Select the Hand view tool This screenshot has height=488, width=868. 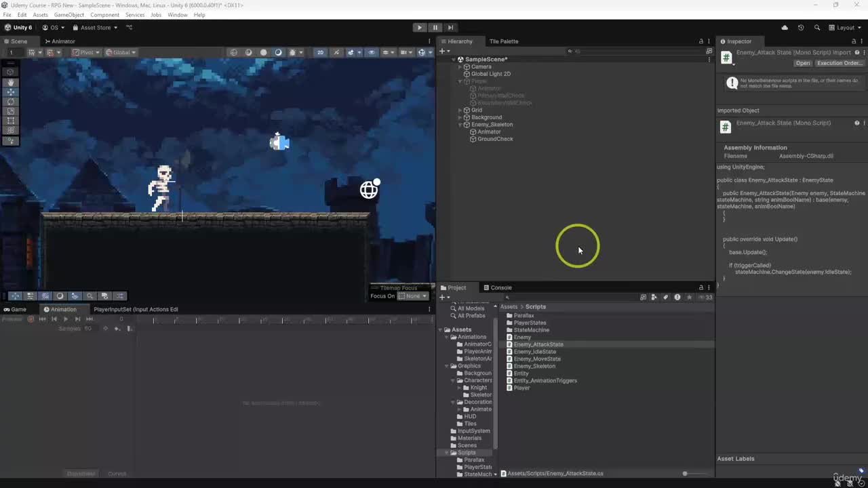pos(10,82)
